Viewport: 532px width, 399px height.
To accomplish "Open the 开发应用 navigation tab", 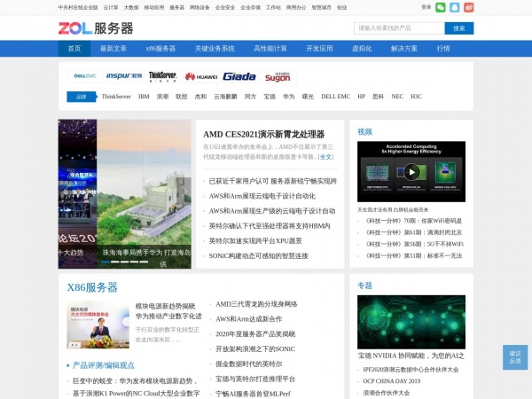I will click(319, 49).
